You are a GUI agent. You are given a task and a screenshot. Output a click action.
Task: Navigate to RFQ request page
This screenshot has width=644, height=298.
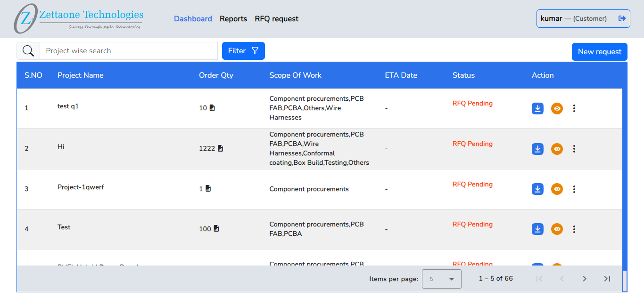(x=277, y=19)
